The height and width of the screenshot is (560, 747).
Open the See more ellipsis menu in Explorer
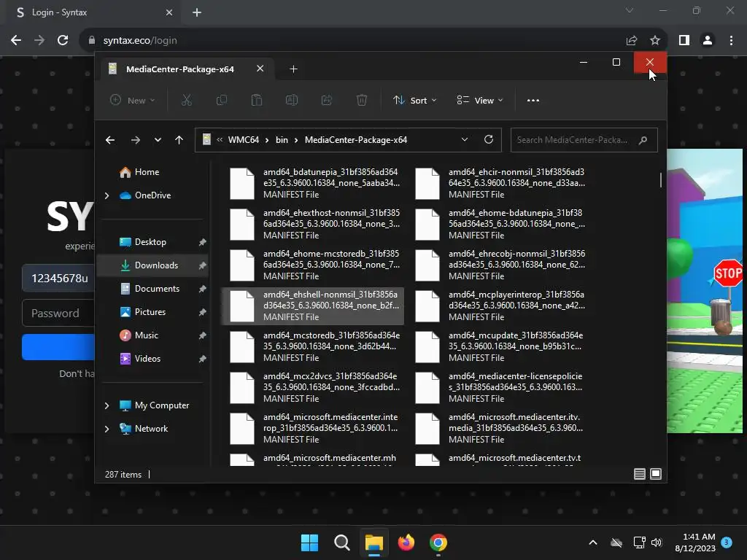click(x=533, y=101)
